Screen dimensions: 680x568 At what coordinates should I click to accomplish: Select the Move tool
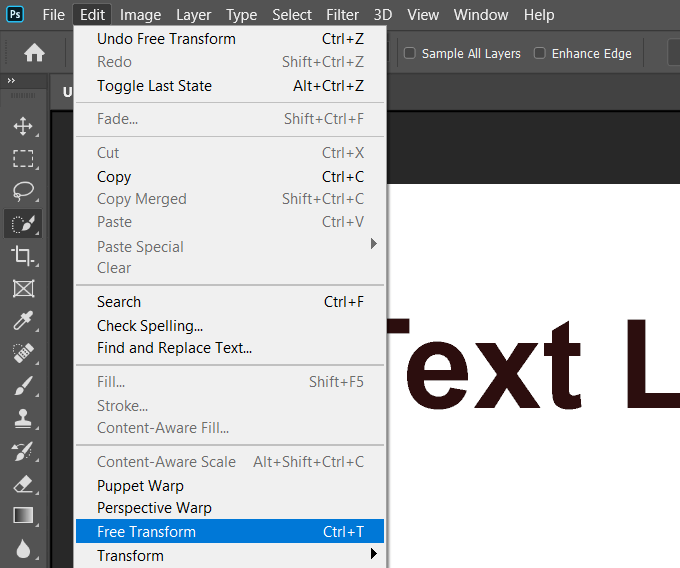point(22,127)
